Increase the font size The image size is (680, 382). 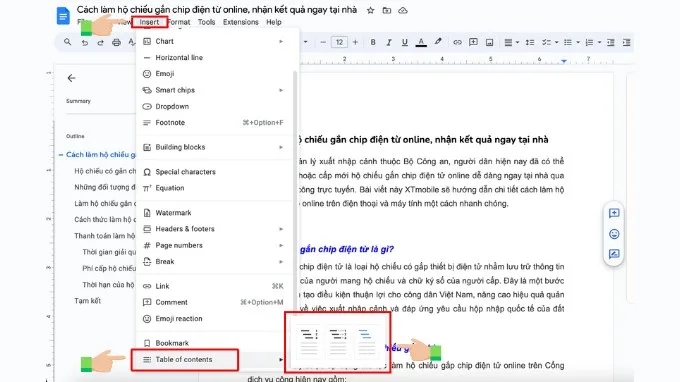pos(355,42)
